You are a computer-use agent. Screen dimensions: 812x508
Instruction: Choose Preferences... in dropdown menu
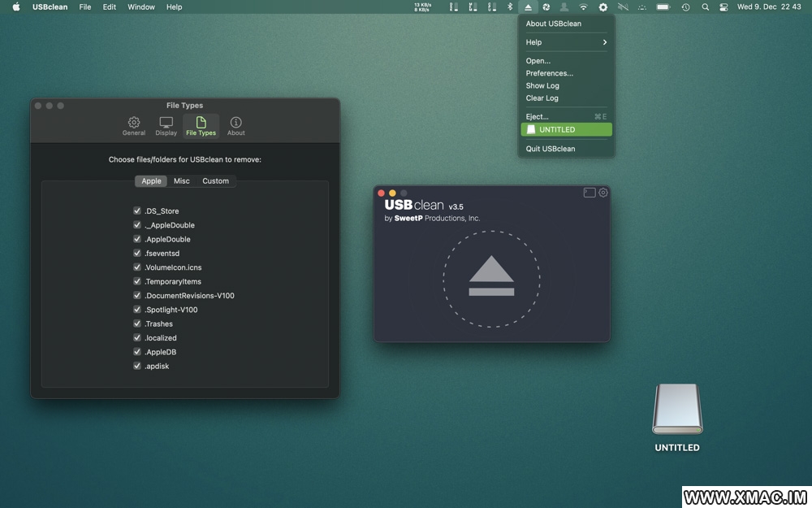click(x=566, y=73)
